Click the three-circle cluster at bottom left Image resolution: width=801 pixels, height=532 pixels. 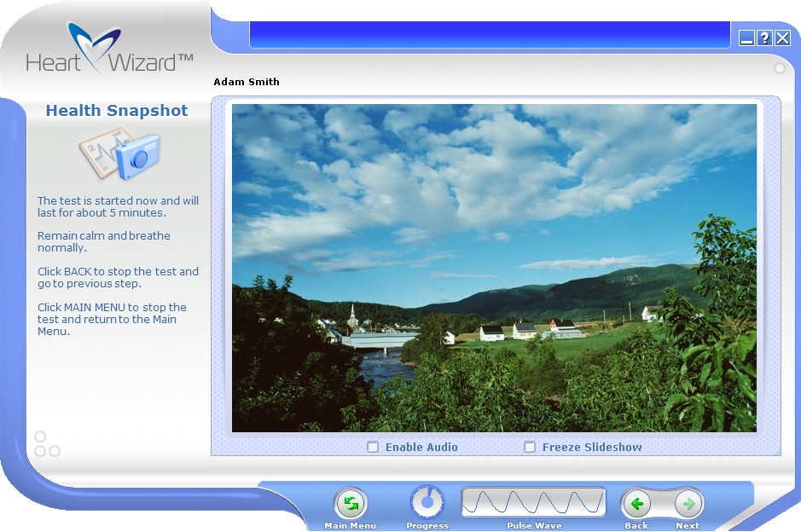[46, 445]
